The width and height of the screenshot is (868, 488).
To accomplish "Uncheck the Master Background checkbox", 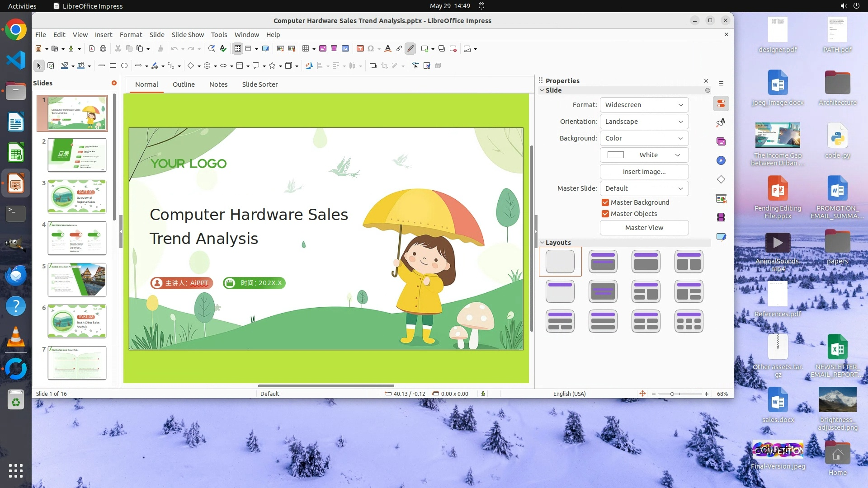I will tap(605, 202).
